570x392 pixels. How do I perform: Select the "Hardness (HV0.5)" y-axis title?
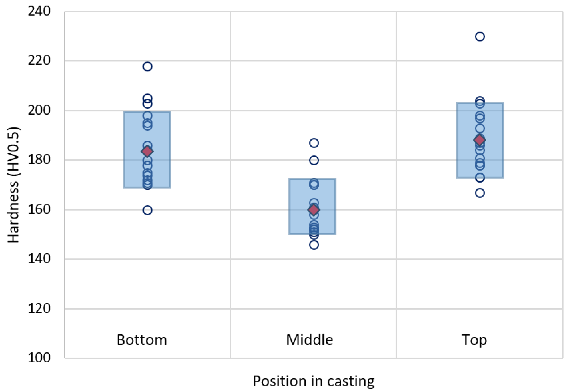point(13,185)
